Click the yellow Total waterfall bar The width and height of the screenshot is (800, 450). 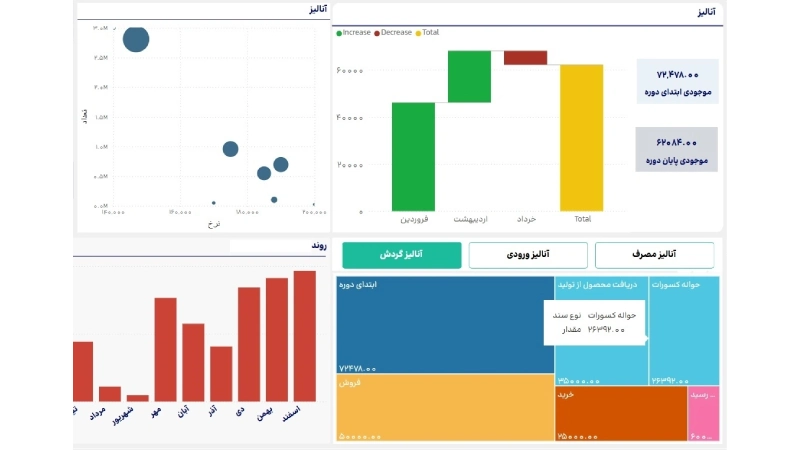click(582, 137)
